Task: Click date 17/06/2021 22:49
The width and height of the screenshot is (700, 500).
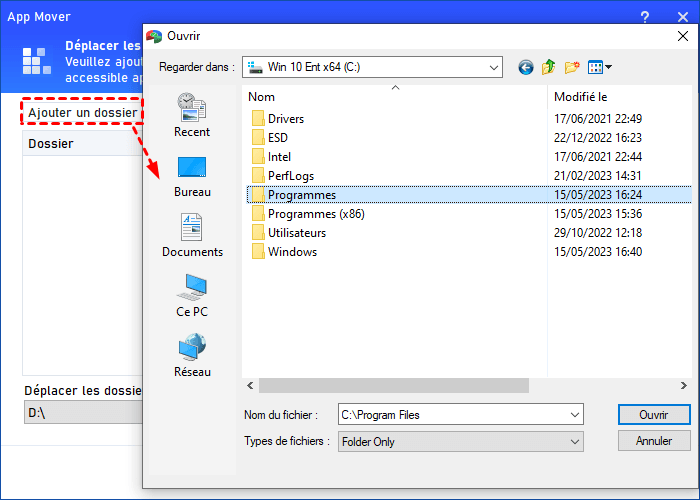Action: [598, 119]
